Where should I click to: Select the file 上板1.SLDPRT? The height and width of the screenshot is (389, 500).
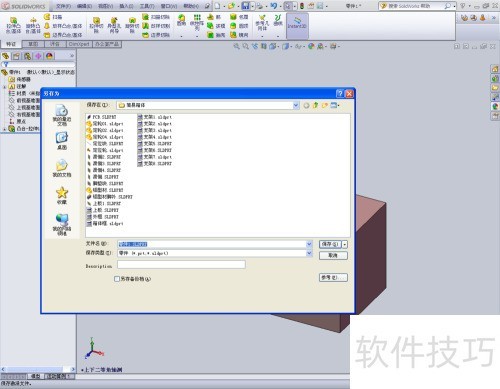(x=104, y=204)
